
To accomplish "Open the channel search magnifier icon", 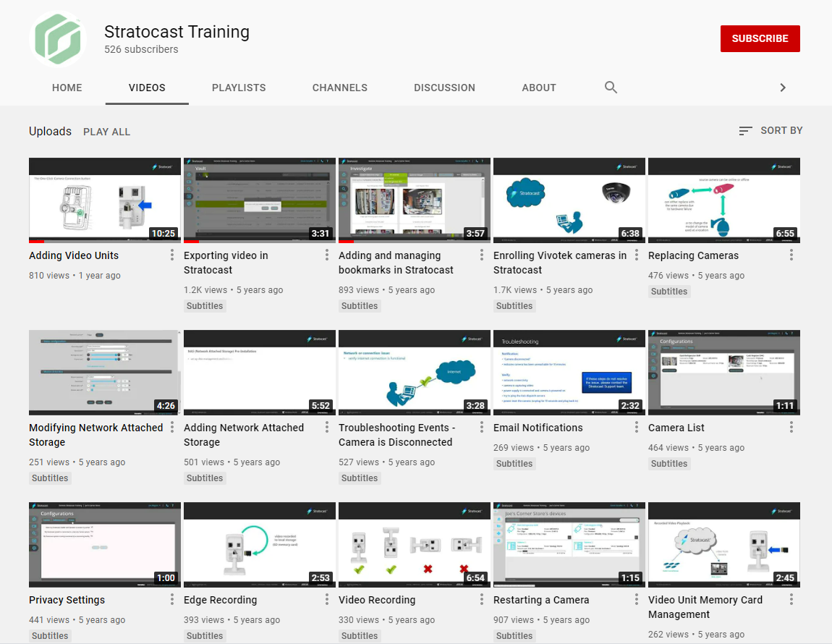I will tap(611, 88).
